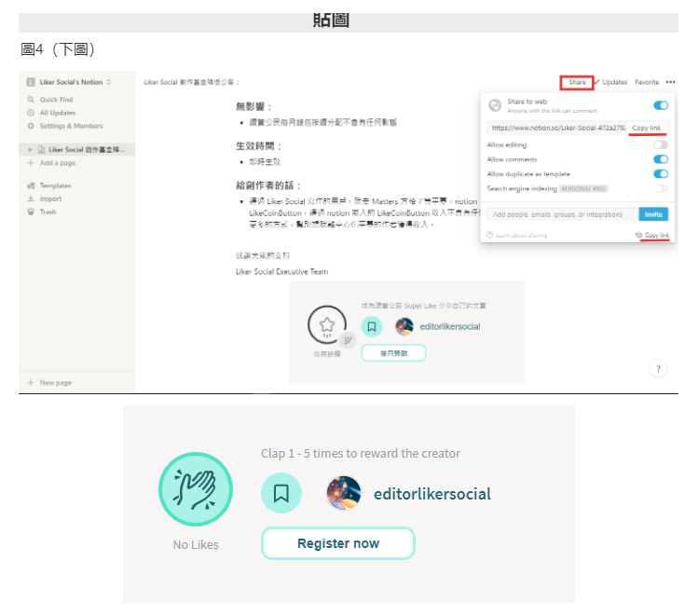This screenshot has height=616, width=698.
Task: Click the large clapping hands Like button
Action: coord(196,489)
